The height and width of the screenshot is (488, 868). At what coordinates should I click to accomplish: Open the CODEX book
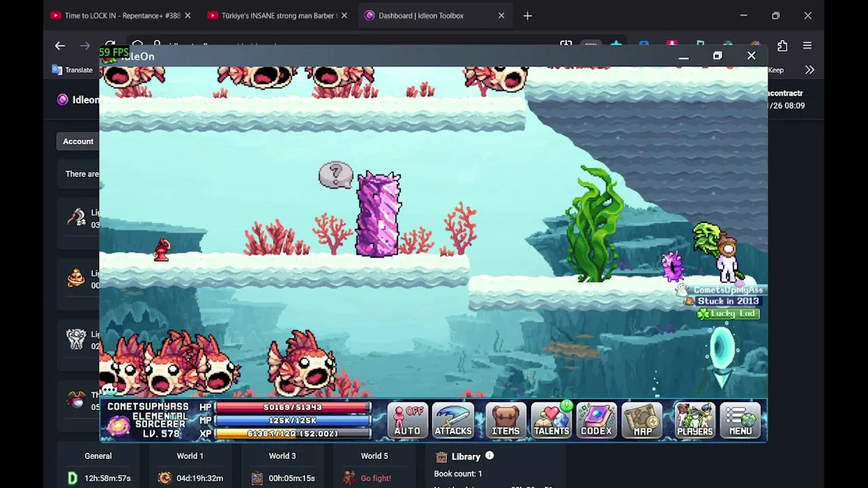[x=596, y=420]
